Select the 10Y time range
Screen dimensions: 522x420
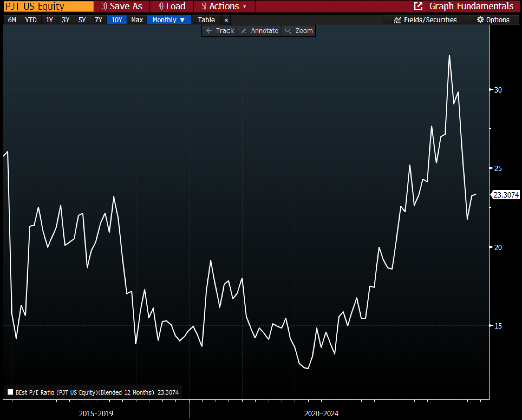coord(117,20)
